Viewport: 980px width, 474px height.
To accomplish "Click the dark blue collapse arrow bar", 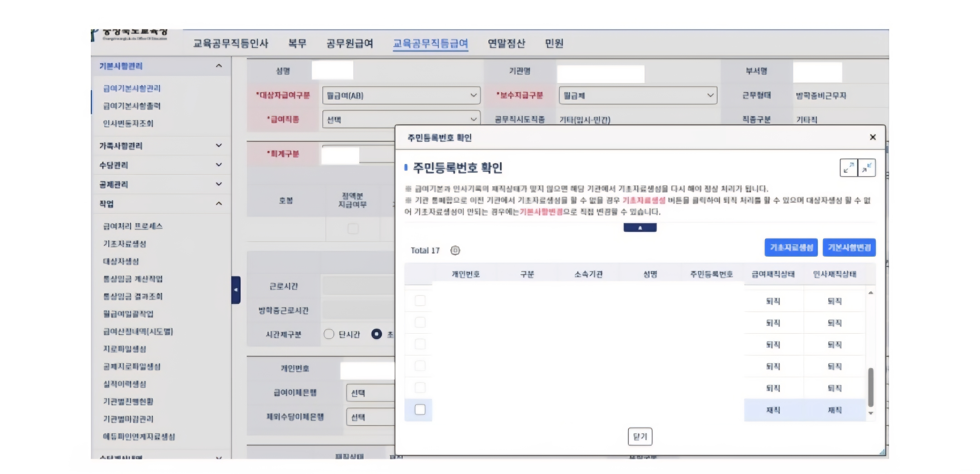I will [x=640, y=228].
